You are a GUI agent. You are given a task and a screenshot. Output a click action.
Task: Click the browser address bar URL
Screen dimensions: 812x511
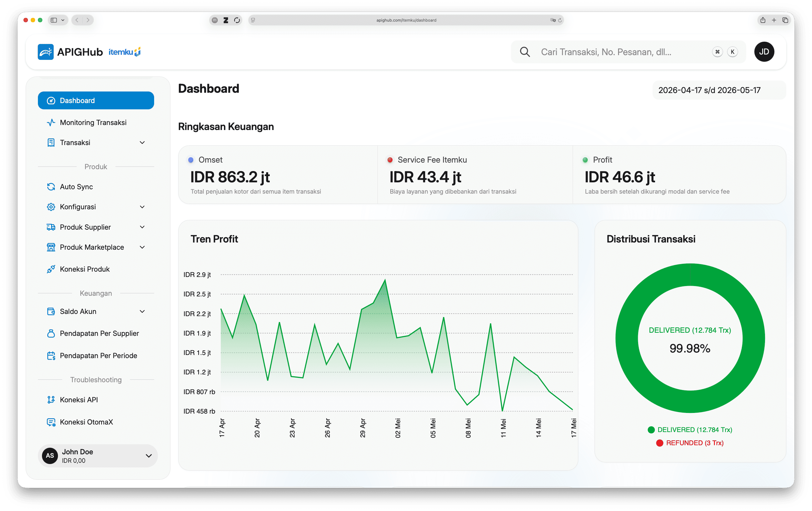406,20
